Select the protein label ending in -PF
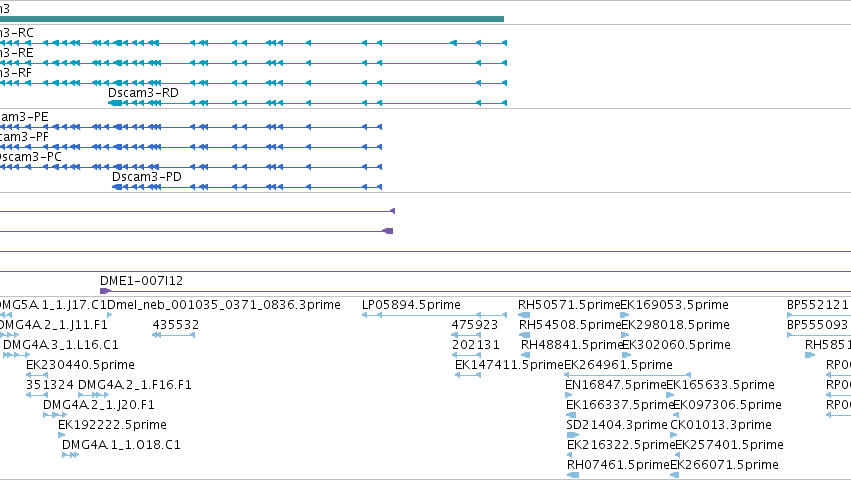 click(24, 137)
